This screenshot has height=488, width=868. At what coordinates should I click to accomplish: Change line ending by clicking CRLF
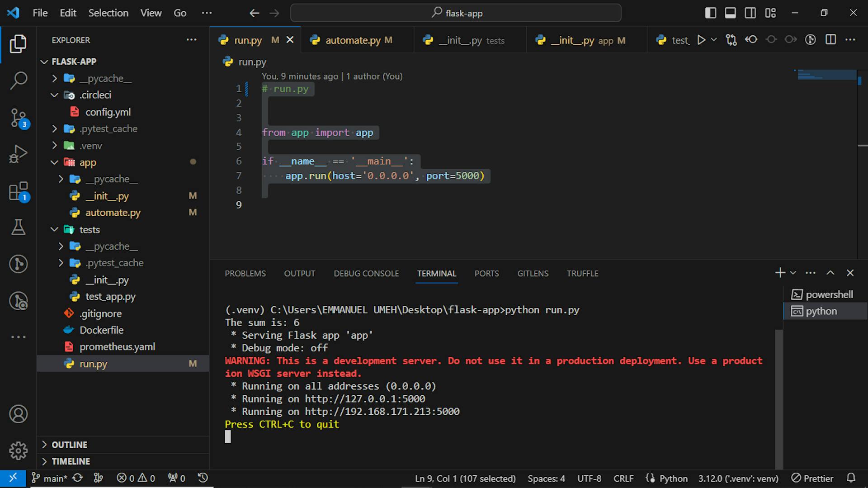pyautogui.click(x=623, y=478)
